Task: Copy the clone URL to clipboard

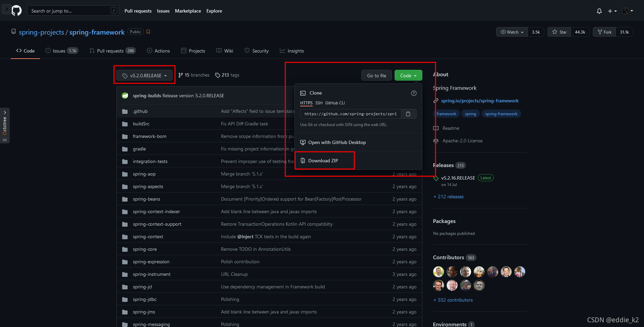Action: click(408, 114)
